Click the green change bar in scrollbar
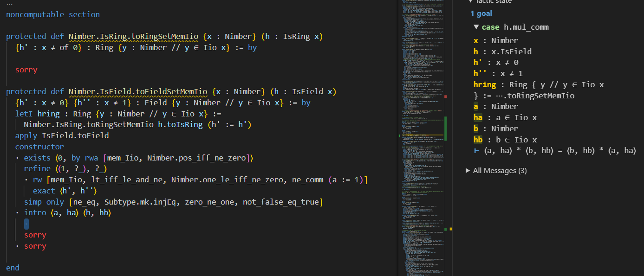The width and height of the screenshot is (644, 276). coord(446,128)
